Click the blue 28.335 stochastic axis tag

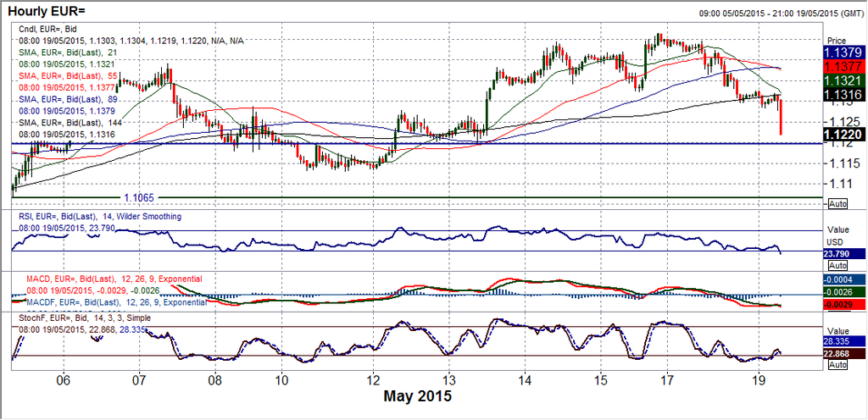point(843,341)
